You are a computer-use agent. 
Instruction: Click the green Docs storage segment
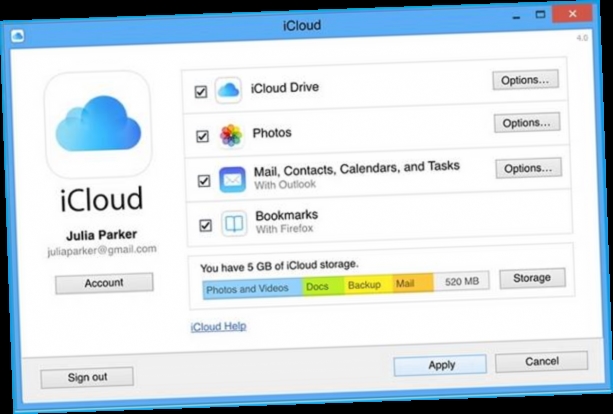coord(323,287)
